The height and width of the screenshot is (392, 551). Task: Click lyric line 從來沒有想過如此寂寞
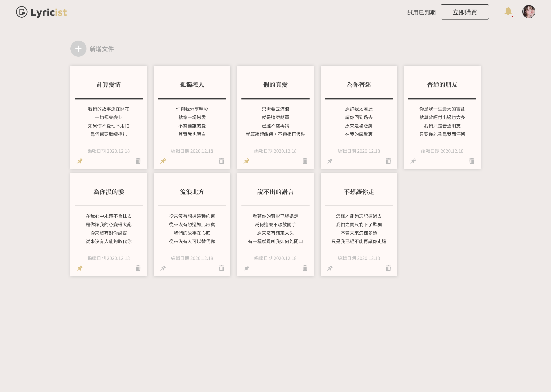pyautogui.click(x=192, y=225)
